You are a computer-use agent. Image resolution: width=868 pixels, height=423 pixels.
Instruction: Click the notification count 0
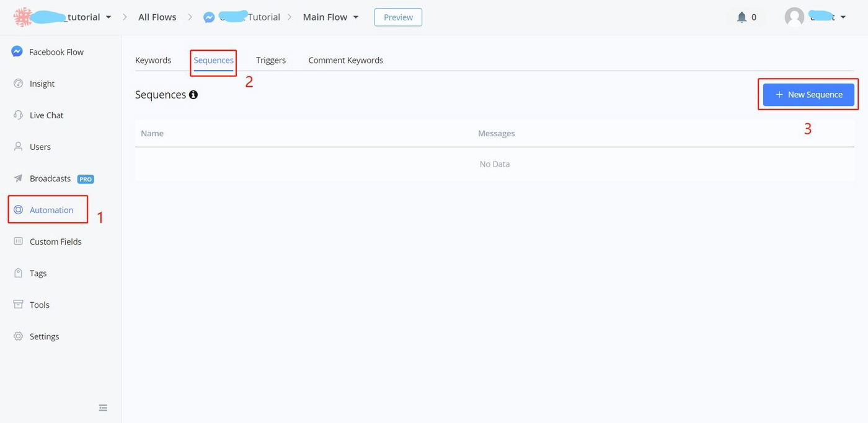(x=754, y=17)
